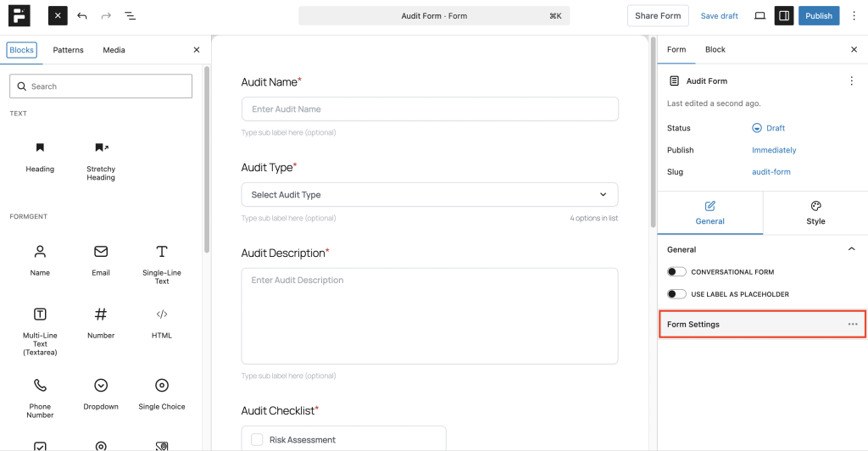This screenshot has height=451, width=868.
Task: Open Form Settings ellipsis options
Action: tap(853, 325)
